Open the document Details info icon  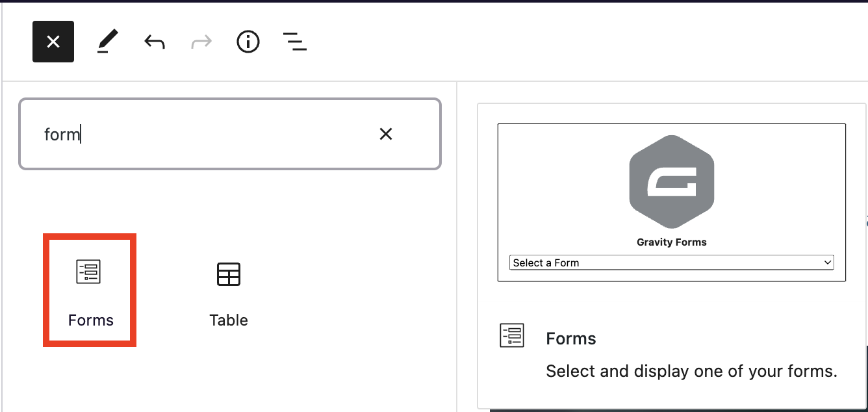click(x=248, y=42)
